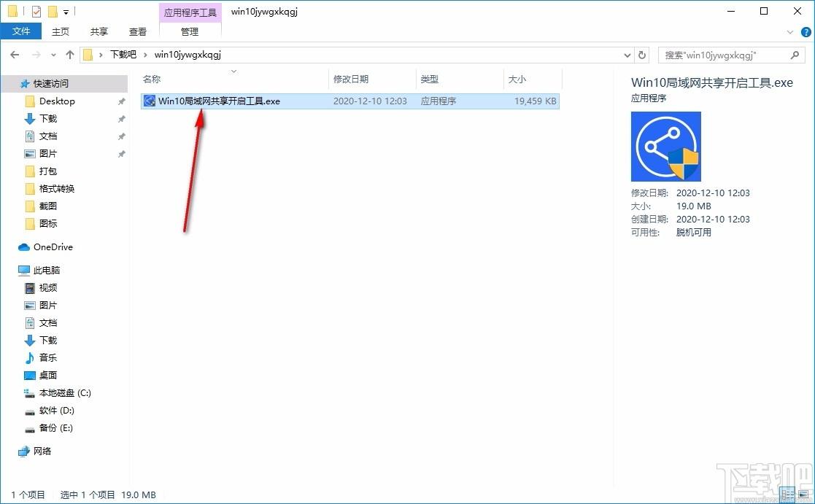The image size is (815, 504).
Task: Click the blue download arrow under 此电脑
Action: (30, 341)
